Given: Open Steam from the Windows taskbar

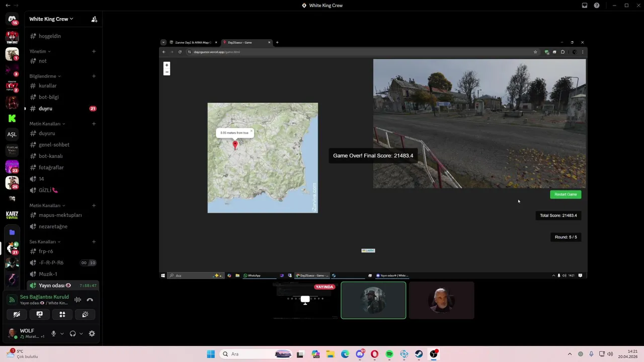Looking at the screenshot, I should [x=419, y=354].
